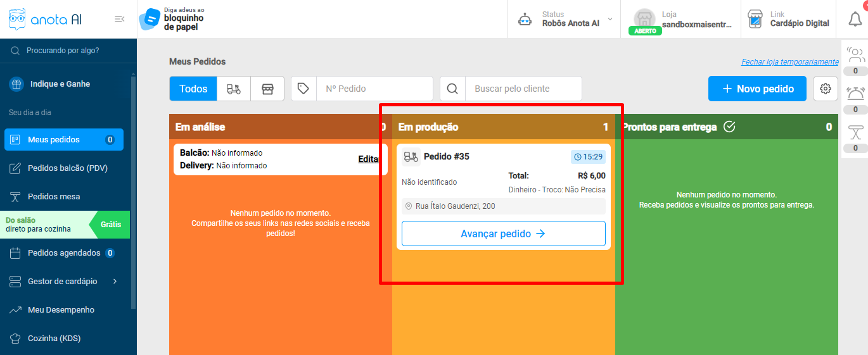
Task: Focus the Nº Pedido input field
Action: (374, 89)
